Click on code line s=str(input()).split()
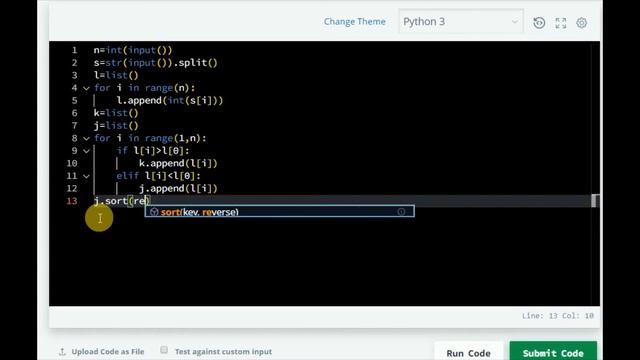The image size is (640, 360). 156,63
